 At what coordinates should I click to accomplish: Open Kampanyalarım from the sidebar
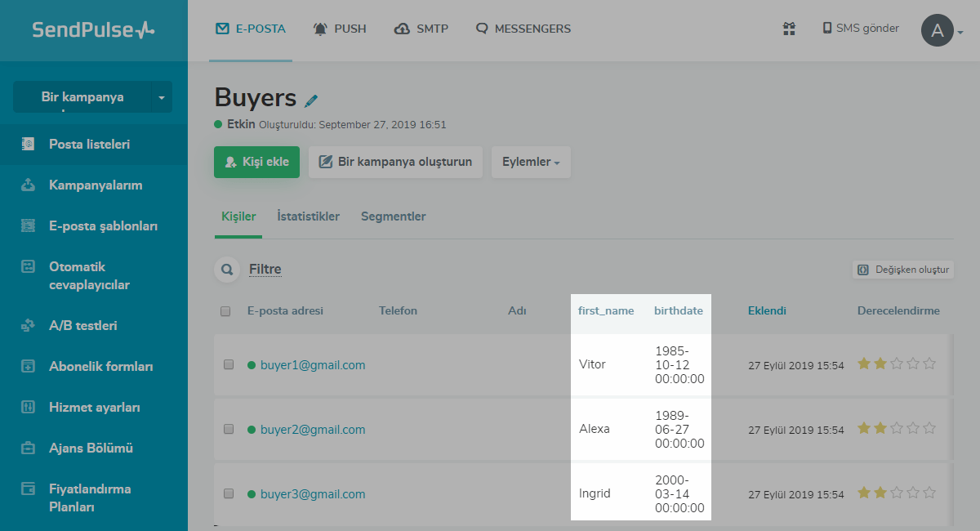click(x=95, y=185)
